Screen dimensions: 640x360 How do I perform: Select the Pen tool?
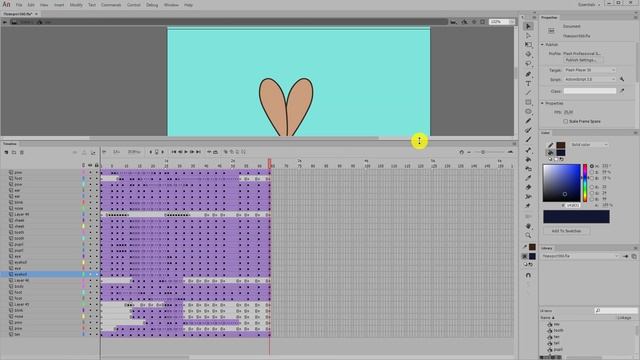(x=528, y=74)
